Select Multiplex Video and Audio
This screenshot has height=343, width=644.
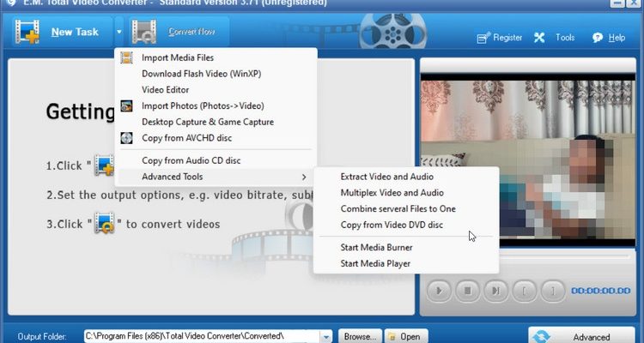click(406, 193)
